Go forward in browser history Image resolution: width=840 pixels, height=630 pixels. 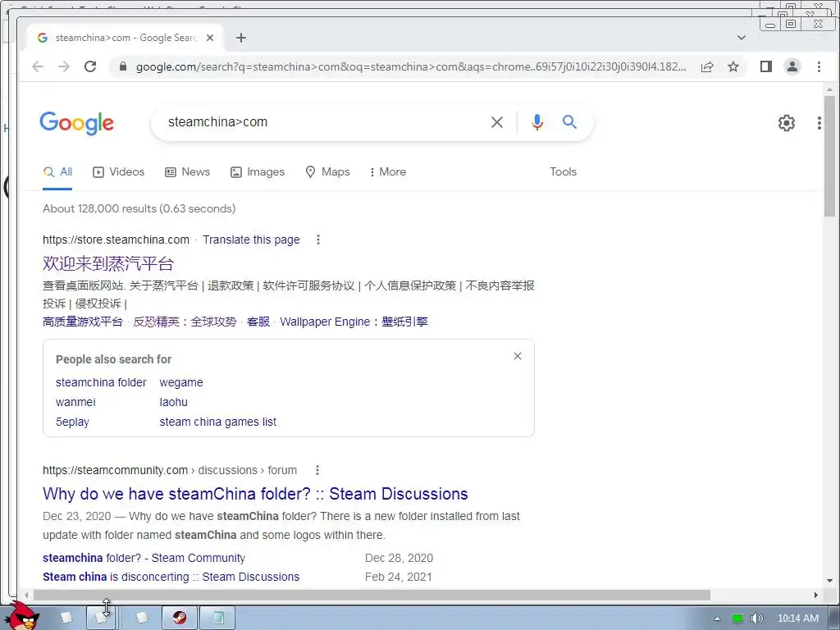click(x=64, y=66)
